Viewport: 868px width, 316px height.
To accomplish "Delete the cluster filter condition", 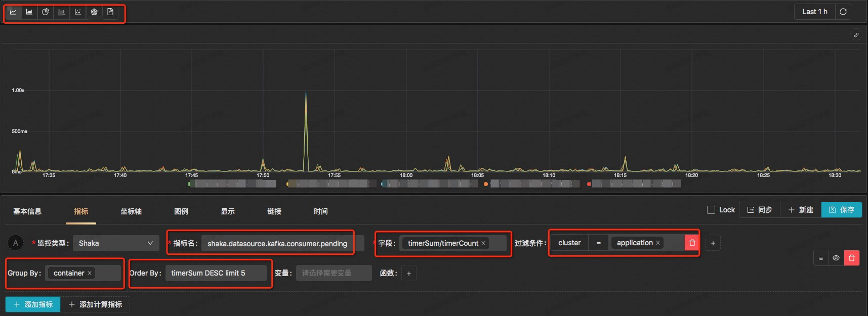I will coord(692,243).
